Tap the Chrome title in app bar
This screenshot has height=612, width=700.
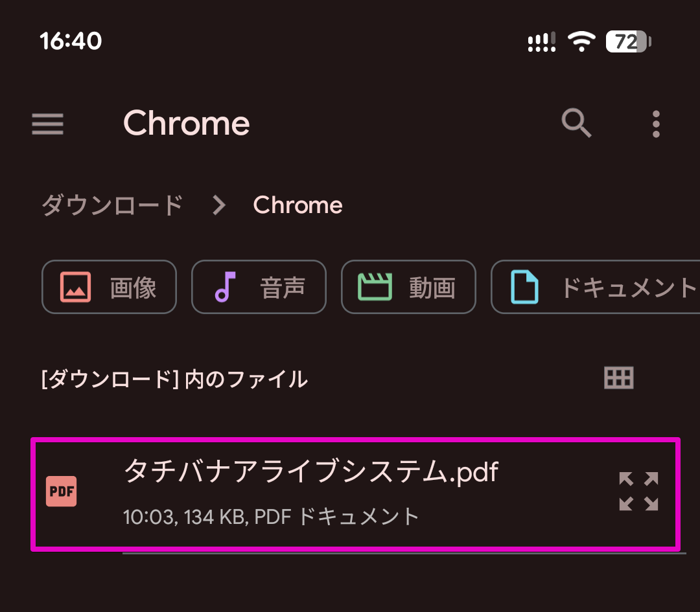click(186, 123)
